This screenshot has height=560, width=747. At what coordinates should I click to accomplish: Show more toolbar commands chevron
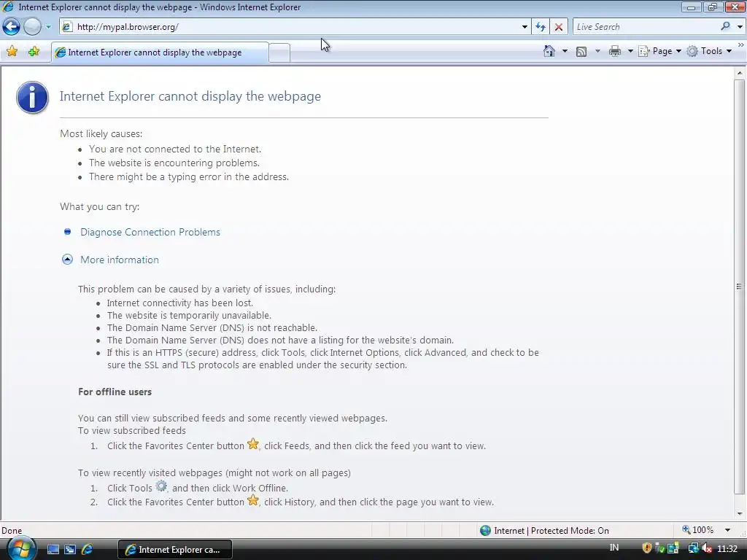pos(741,44)
